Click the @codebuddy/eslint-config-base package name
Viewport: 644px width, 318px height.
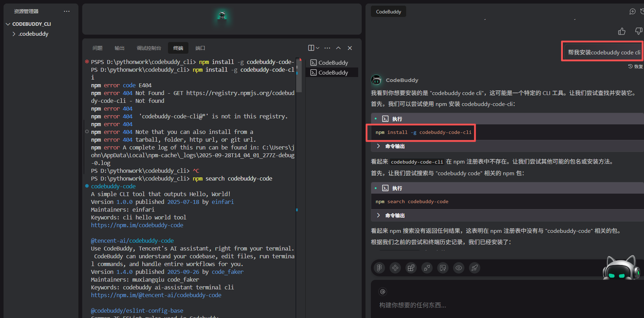tap(137, 311)
